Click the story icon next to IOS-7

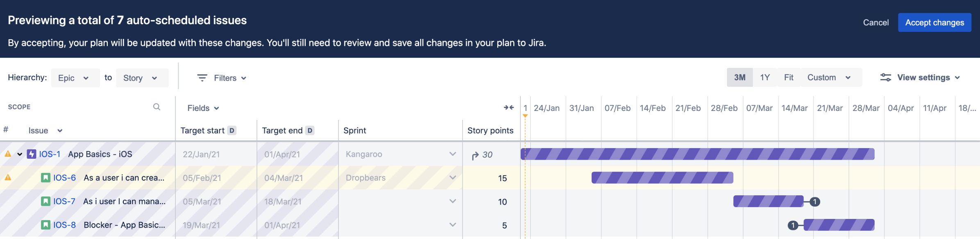pos(45,201)
